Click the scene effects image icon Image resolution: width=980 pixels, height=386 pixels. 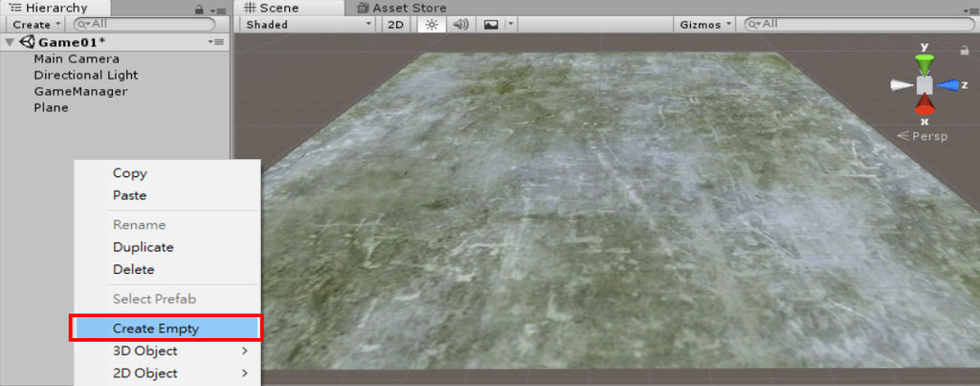(x=491, y=24)
